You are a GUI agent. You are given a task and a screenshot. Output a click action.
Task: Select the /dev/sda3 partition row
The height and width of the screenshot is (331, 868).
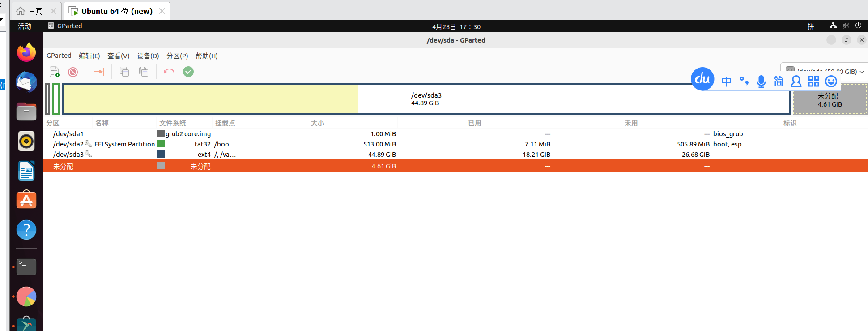point(455,154)
